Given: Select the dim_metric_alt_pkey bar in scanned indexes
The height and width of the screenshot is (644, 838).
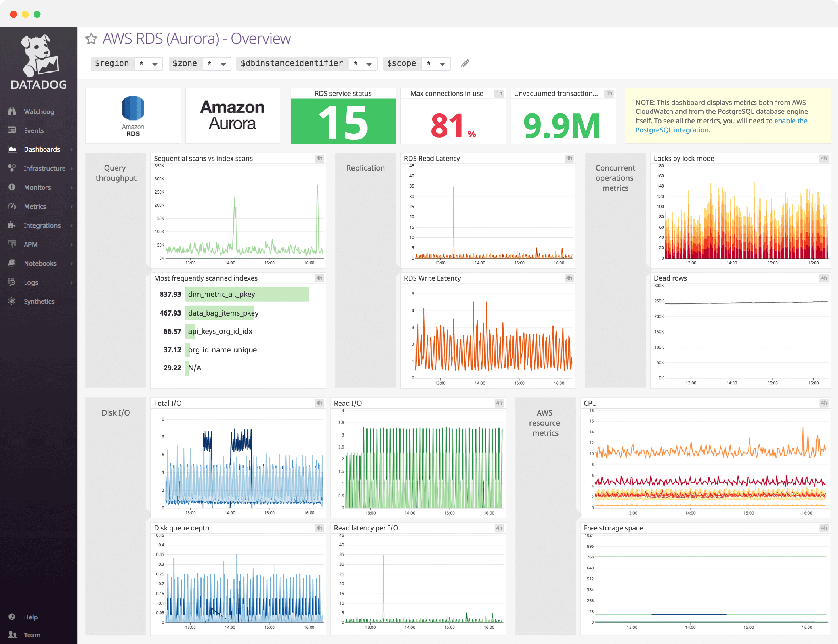Looking at the screenshot, I should pos(247,294).
